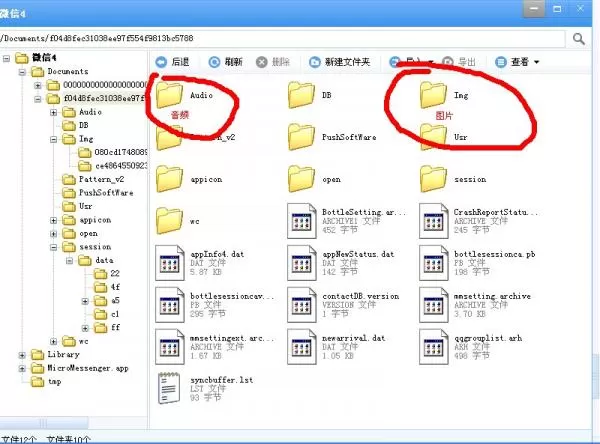Refresh the listing with 刷新
The width and height of the screenshot is (600, 444).
click(x=225, y=62)
